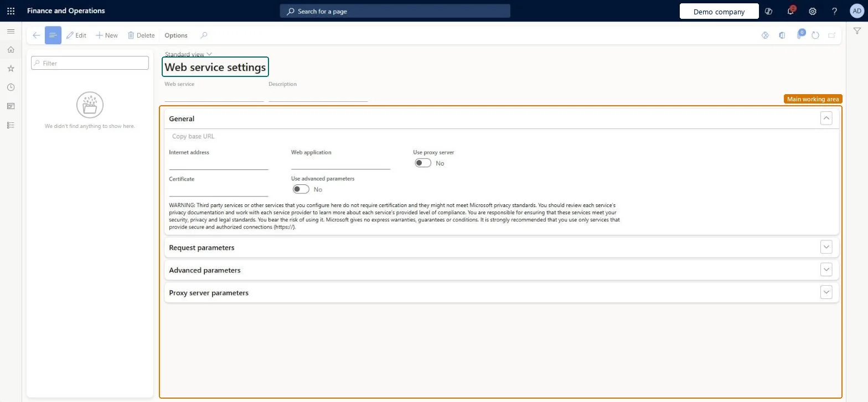This screenshot has height=402, width=868.
Task: Click the Description field
Action: 318,95
